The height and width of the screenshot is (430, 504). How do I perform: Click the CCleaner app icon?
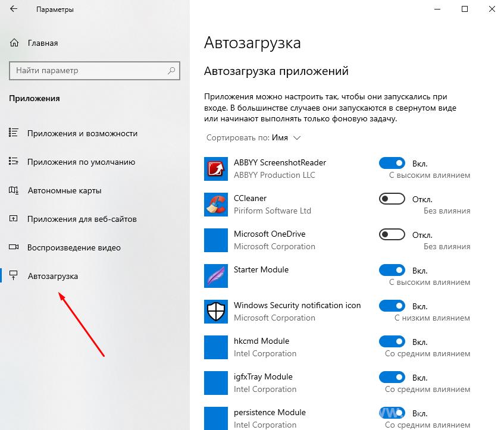tap(216, 205)
